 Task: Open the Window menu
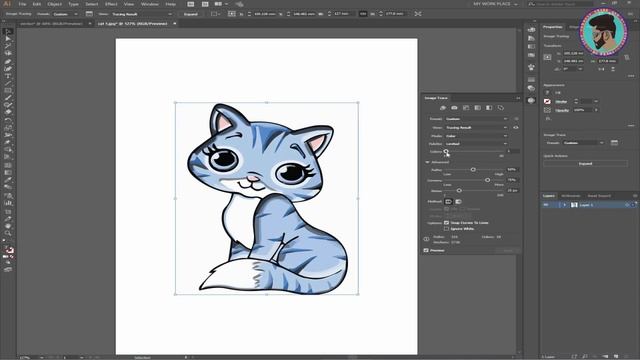(x=149, y=4)
